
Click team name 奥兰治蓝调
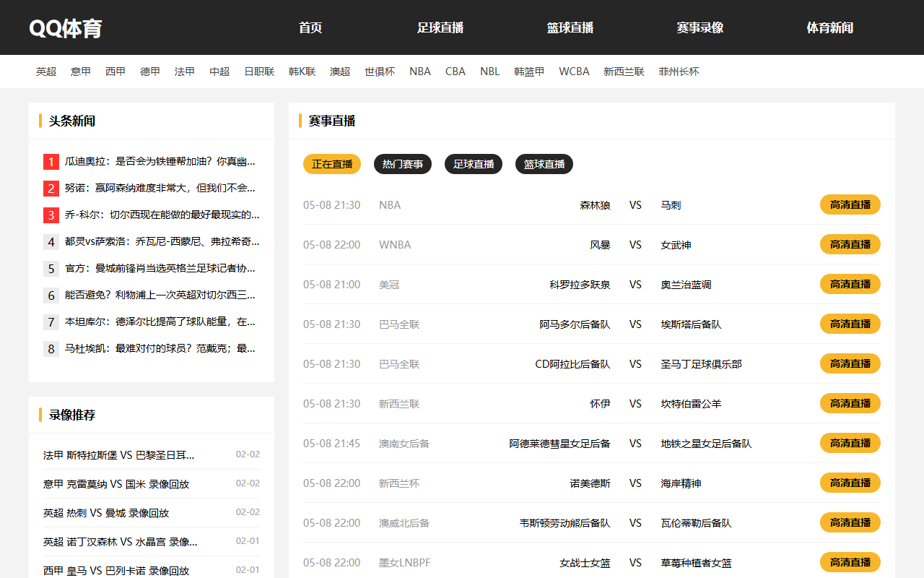(x=686, y=285)
